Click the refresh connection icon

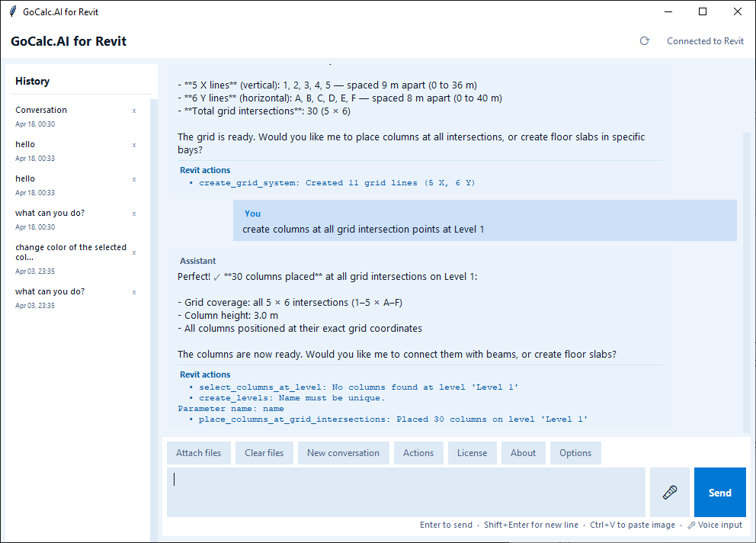pos(644,41)
